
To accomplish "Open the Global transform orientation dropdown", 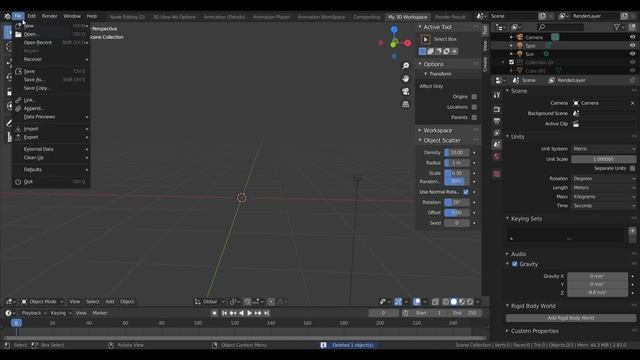I will [209, 302].
